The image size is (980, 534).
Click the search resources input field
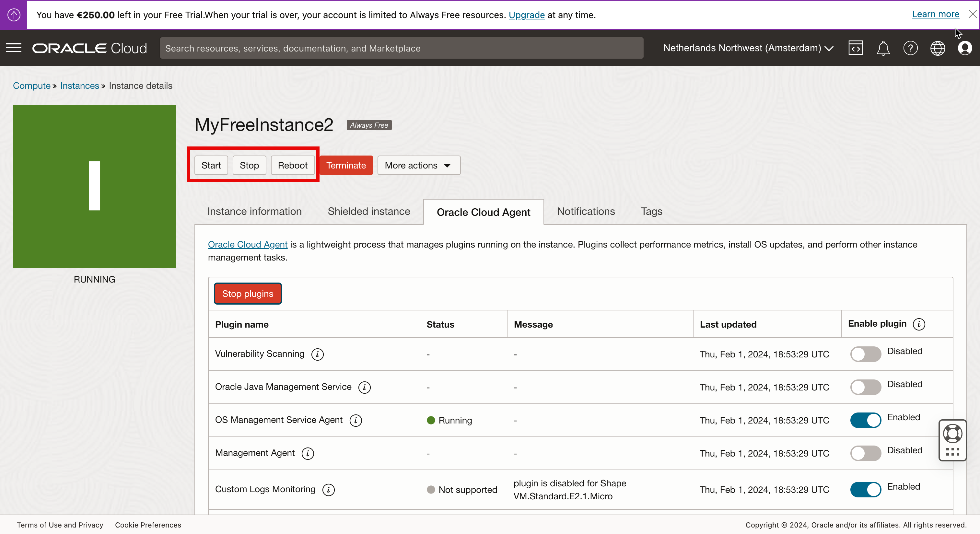point(401,48)
